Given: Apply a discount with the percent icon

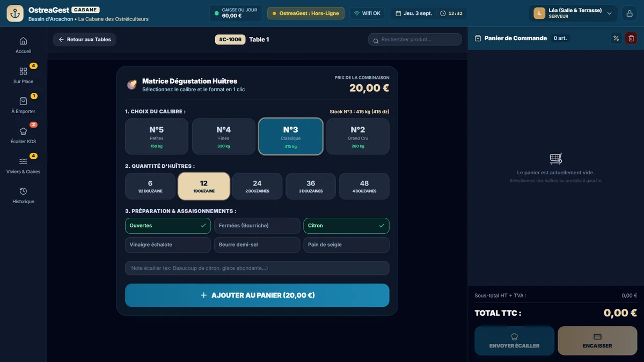Looking at the screenshot, I should [616, 38].
